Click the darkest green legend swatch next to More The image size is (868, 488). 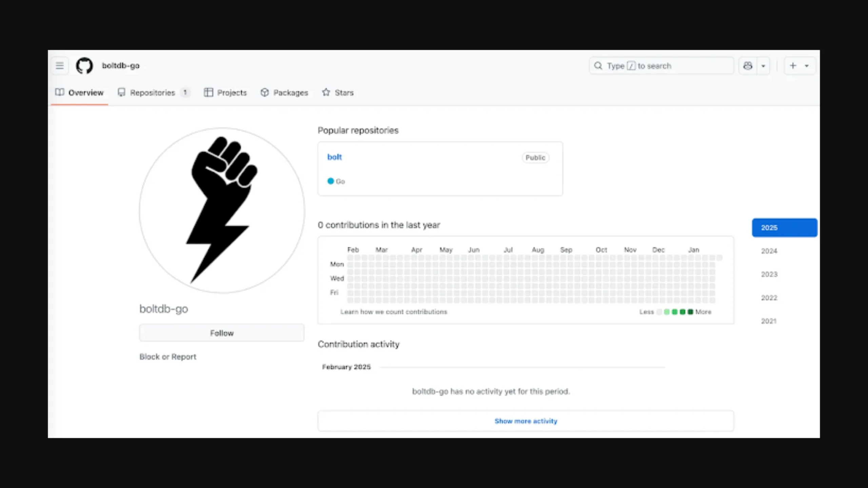(x=690, y=312)
